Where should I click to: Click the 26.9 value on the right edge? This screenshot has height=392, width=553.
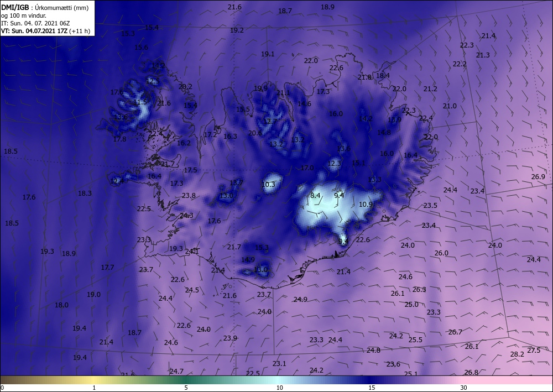tap(538, 176)
